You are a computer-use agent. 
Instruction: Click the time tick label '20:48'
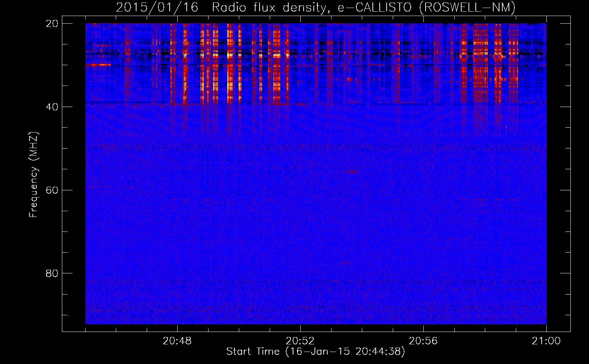point(177,341)
